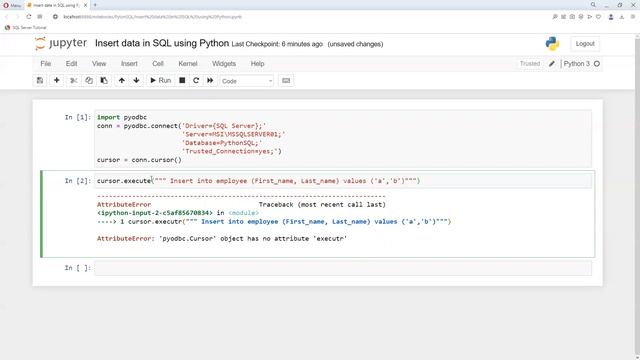Rename notebook via title 'Insert data in SQL using Python'
The image size is (640, 360).
point(162,43)
